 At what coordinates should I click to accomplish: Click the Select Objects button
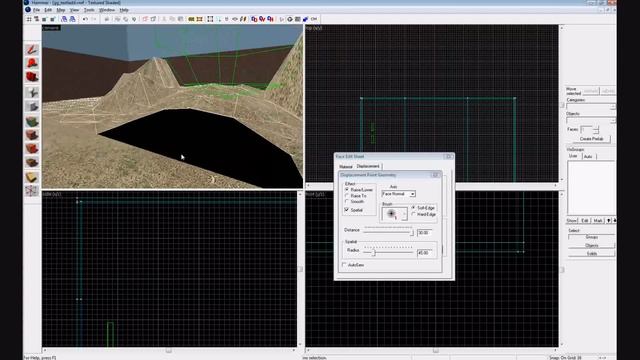click(591, 245)
